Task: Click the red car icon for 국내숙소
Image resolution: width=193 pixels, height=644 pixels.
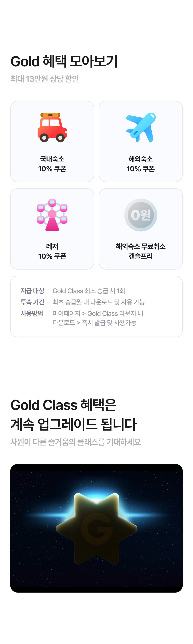Action: [52, 128]
